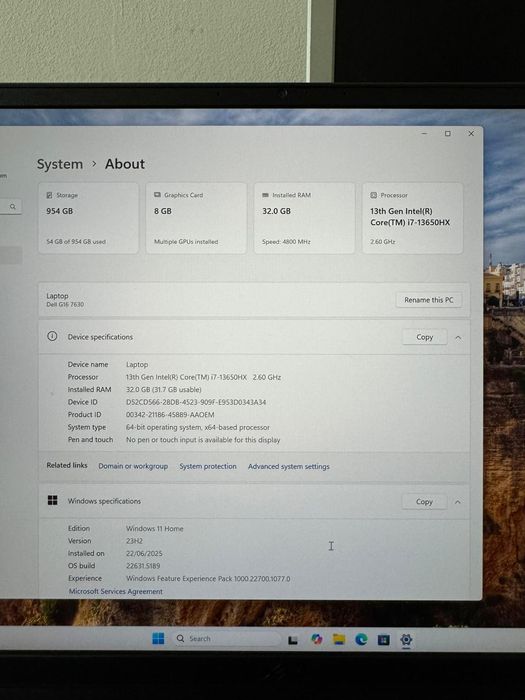
Task: Select the Device ID value text
Action: (x=196, y=402)
